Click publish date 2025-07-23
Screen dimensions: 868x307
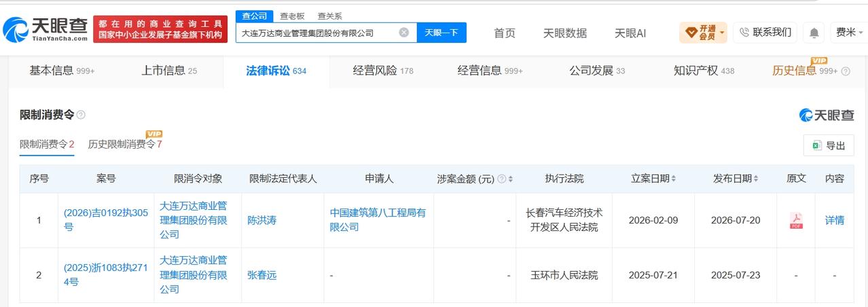(x=736, y=275)
